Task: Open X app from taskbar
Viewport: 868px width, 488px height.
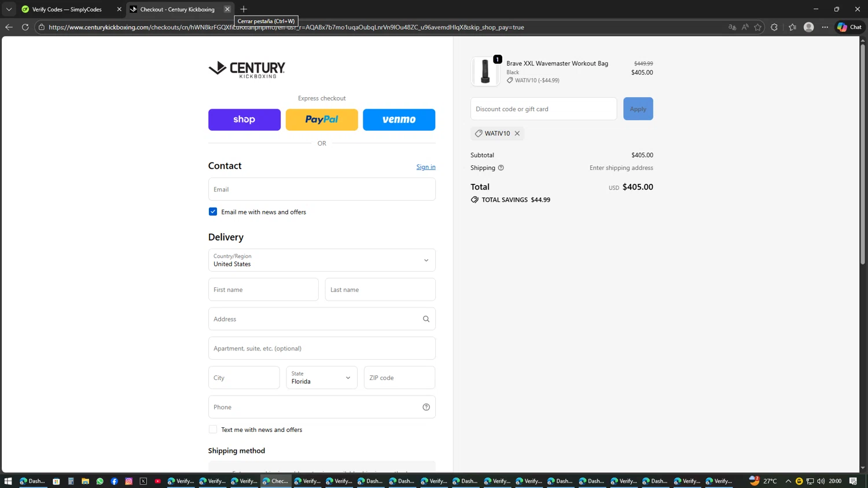Action: pos(144,481)
